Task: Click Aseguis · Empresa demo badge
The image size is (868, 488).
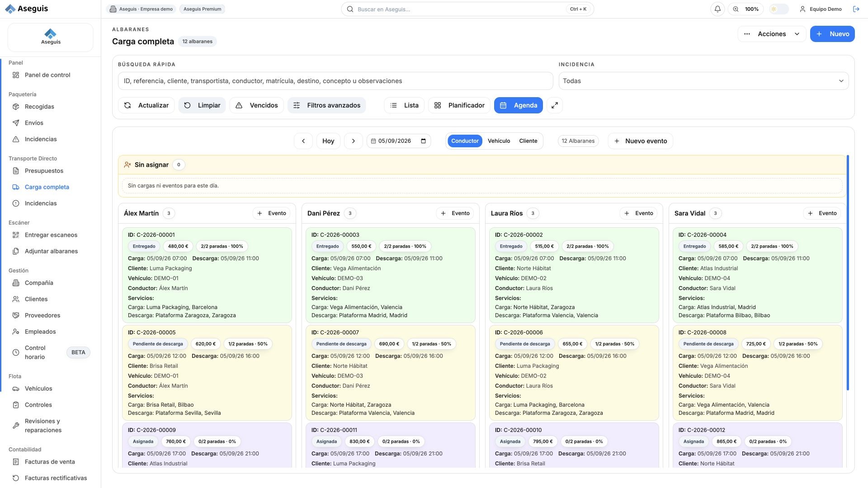Action: (x=142, y=9)
